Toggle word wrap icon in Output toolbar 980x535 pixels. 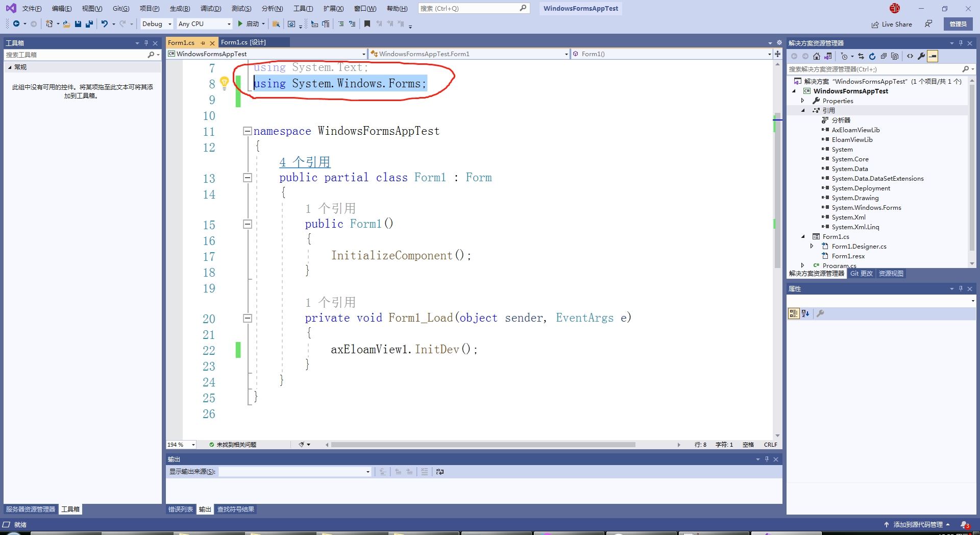coord(440,472)
